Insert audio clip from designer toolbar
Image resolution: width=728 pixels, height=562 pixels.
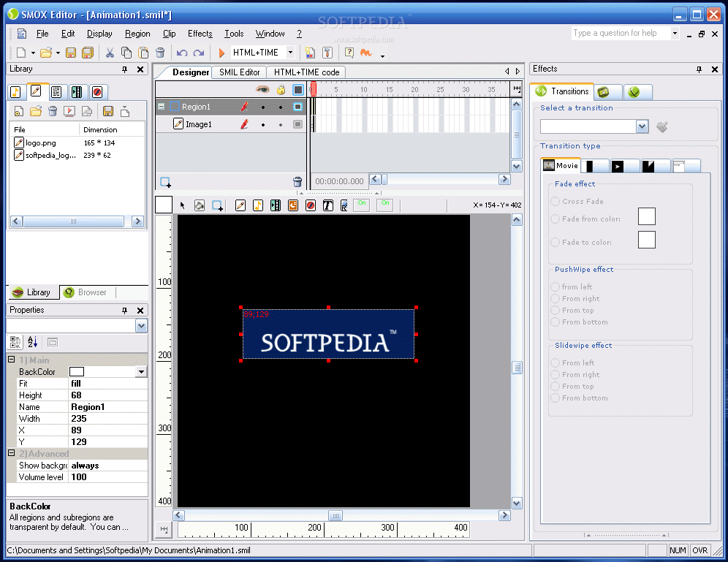pyautogui.click(x=258, y=205)
